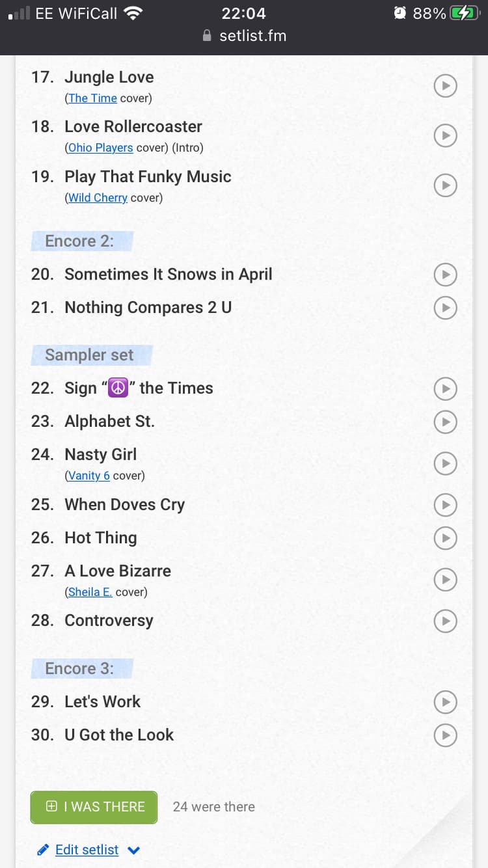Viewport: 488px width, 868px height.
Task: Play the U Got the Look preview
Action: 445,735
